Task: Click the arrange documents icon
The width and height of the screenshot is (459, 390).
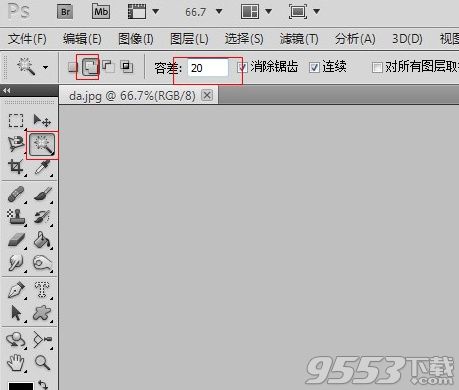Action: point(250,12)
